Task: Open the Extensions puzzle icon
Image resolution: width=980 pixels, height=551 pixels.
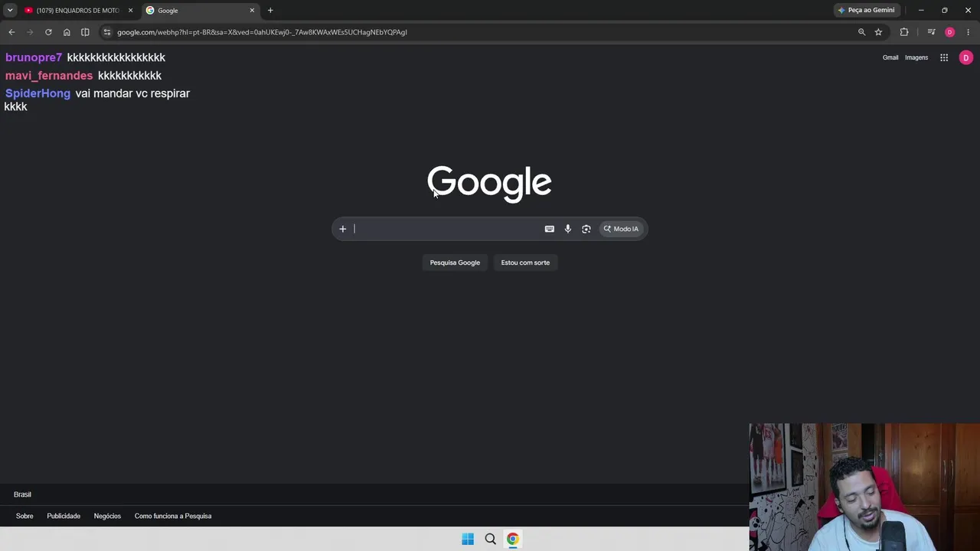Action: [904, 32]
